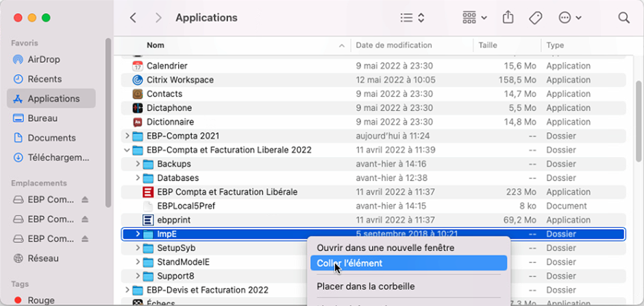
Task: Expand the SetupSyb folder
Action: point(138,248)
